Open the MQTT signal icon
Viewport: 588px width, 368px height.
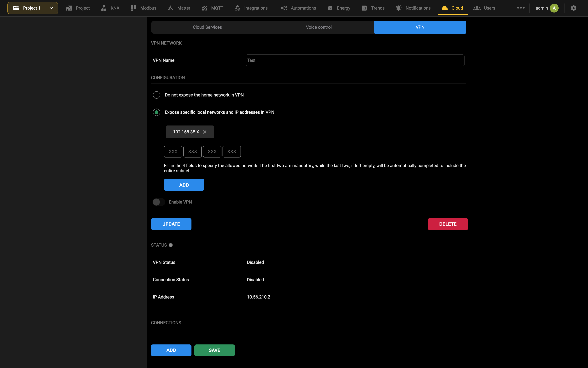tap(204, 8)
